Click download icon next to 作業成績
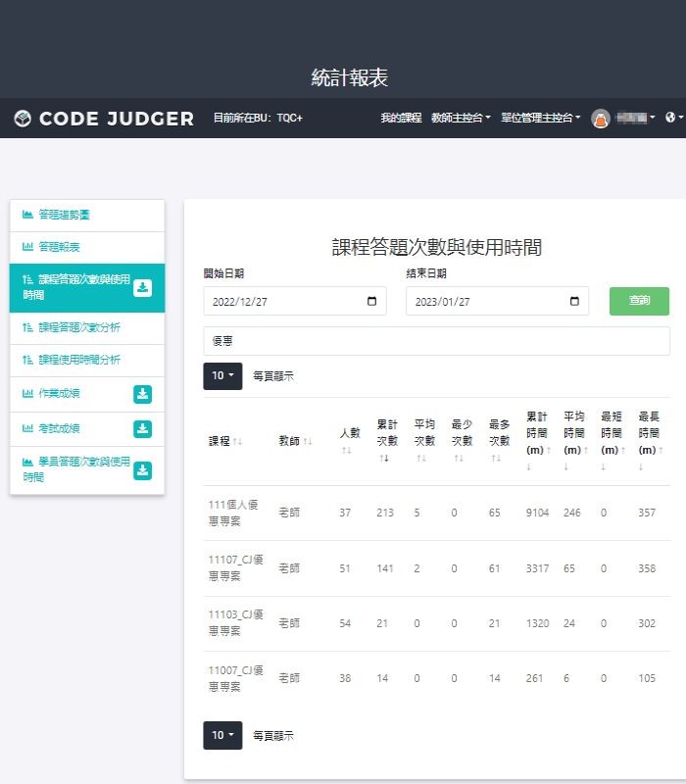The image size is (686, 784). 142,394
